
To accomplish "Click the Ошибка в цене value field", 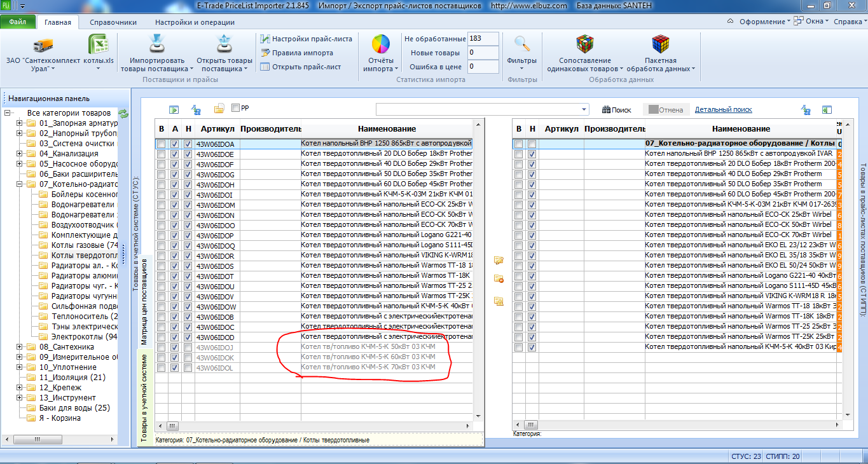I will tap(483, 67).
